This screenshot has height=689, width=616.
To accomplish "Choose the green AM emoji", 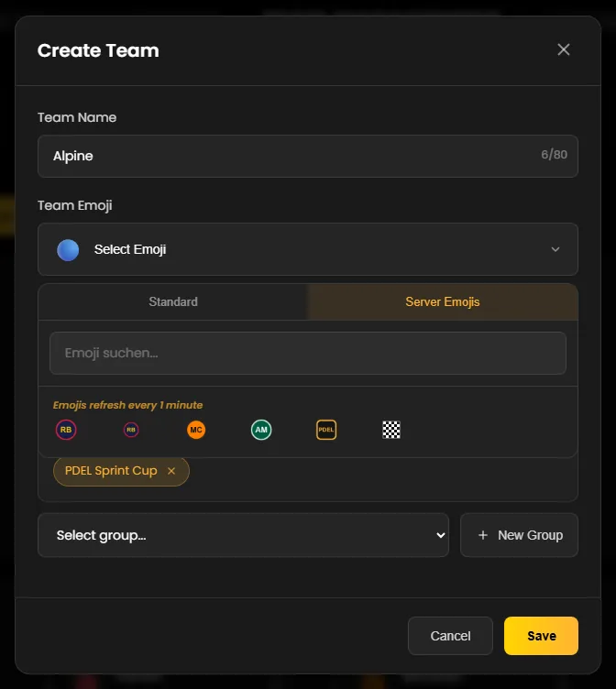I will click(x=261, y=430).
